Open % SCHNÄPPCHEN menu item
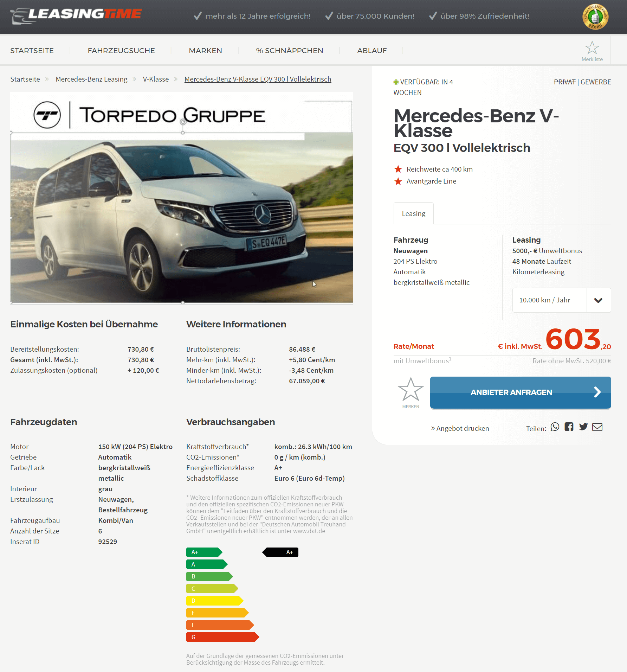627x672 pixels. [x=289, y=51]
